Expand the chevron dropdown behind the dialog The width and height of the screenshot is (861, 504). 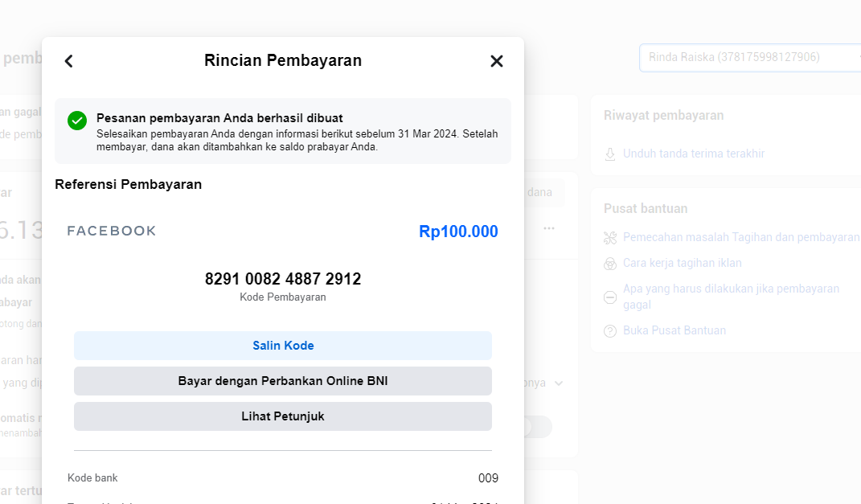pos(559,383)
